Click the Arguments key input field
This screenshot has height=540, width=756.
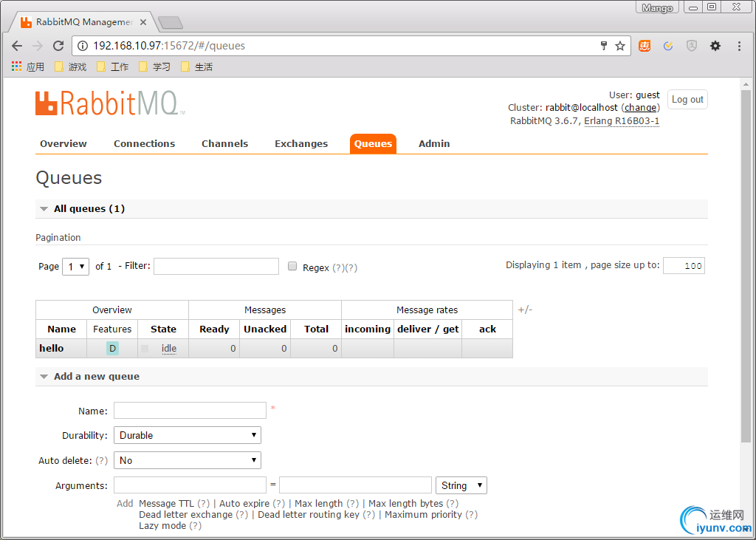tap(190, 485)
